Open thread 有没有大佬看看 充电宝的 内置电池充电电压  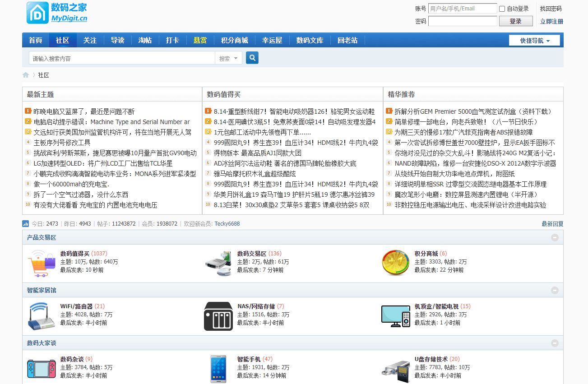(x=96, y=205)
